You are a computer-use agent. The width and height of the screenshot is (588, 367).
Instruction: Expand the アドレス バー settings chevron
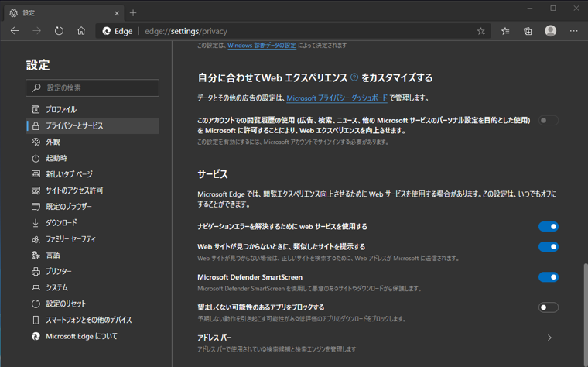point(549,338)
